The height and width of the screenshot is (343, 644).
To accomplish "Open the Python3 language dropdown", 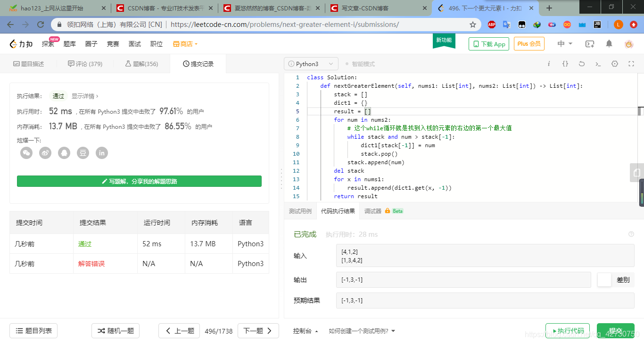I will point(311,64).
